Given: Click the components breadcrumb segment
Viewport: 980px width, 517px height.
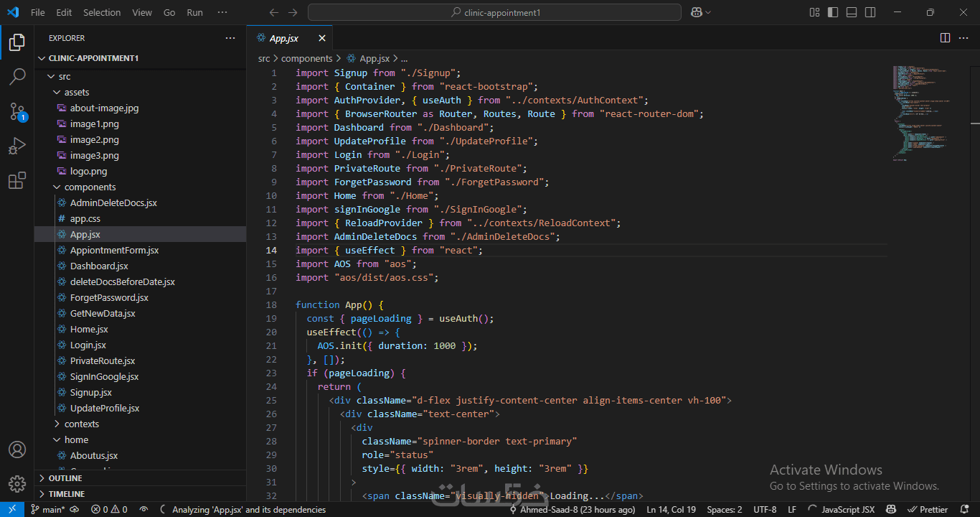Looking at the screenshot, I should coord(307,58).
